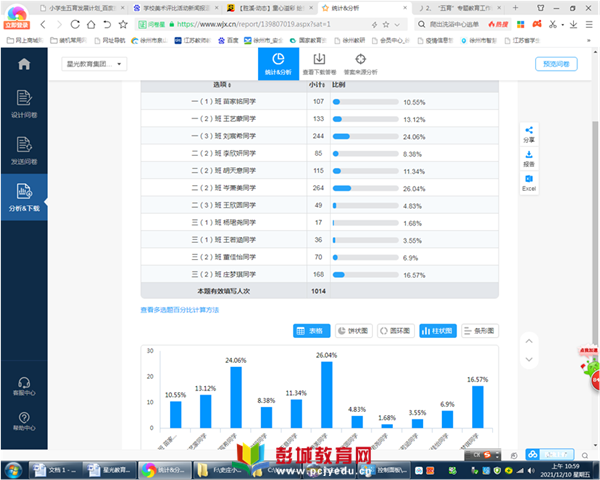The image size is (600, 480).
Task: Open the game controller icon
Action: [537, 24]
